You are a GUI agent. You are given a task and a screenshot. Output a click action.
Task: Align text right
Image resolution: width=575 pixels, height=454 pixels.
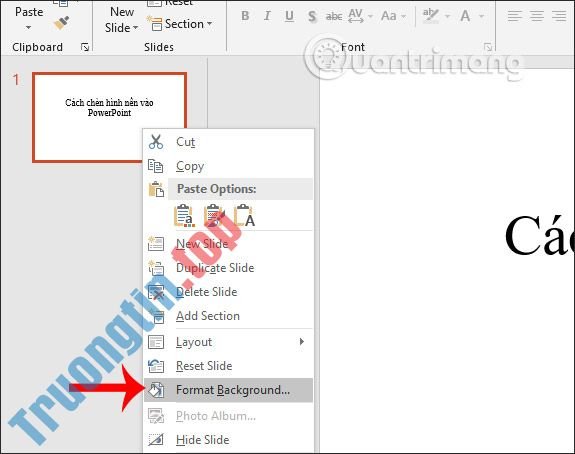point(559,16)
